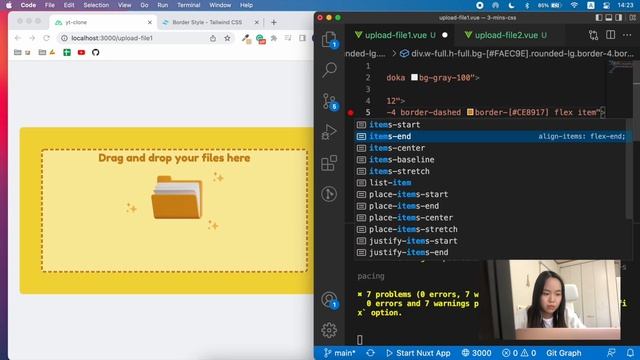Image resolution: width=640 pixels, height=360 pixels.
Task: Open the editor More Actions ellipsis
Action: pyautogui.click(x=627, y=35)
